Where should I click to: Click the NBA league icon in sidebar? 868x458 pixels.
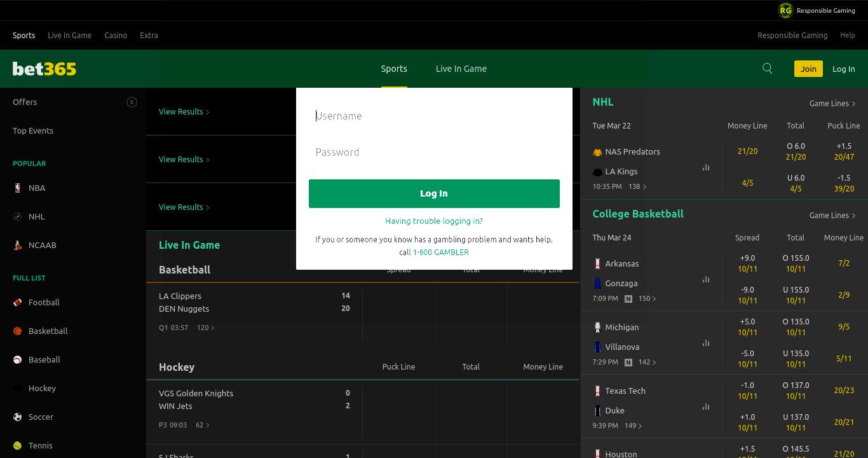[18, 188]
